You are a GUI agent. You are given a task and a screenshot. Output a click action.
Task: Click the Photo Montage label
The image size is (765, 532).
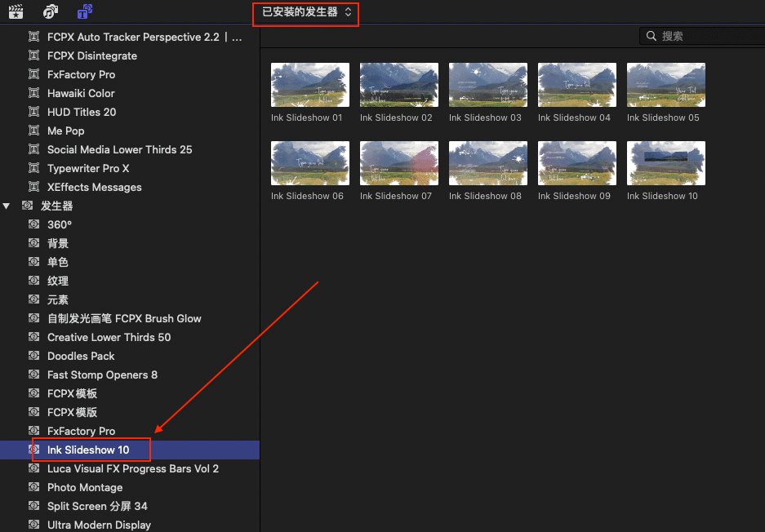click(x=85, y=488)
